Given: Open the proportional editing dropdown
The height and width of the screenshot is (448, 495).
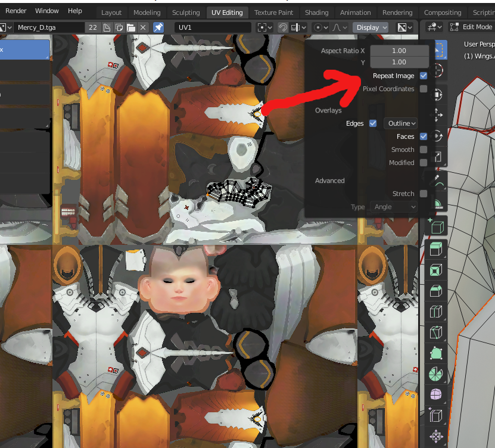Looking at the screenshot, I should click(x=320, y=27).
